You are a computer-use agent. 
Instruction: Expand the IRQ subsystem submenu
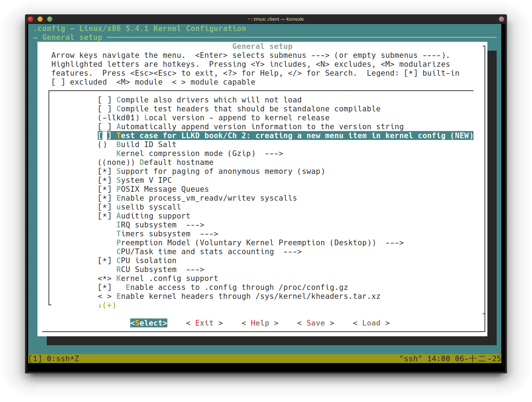pos(160,225)
